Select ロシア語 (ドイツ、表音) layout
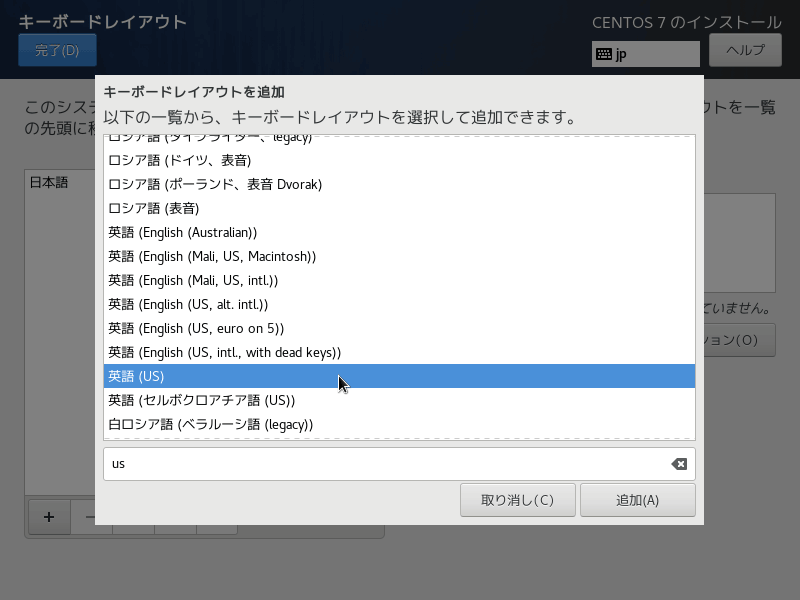This screenshot has height=600, width=800. [179, 160]
